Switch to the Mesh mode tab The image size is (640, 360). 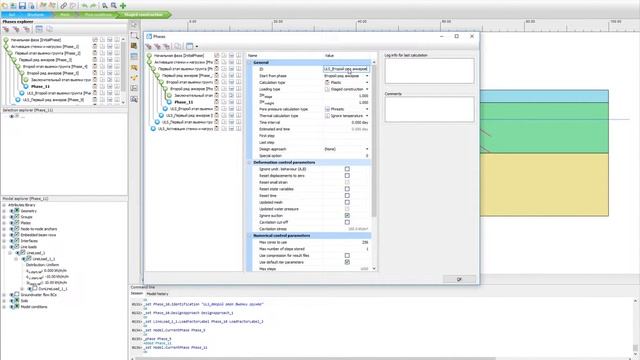[x=64, y=15]
